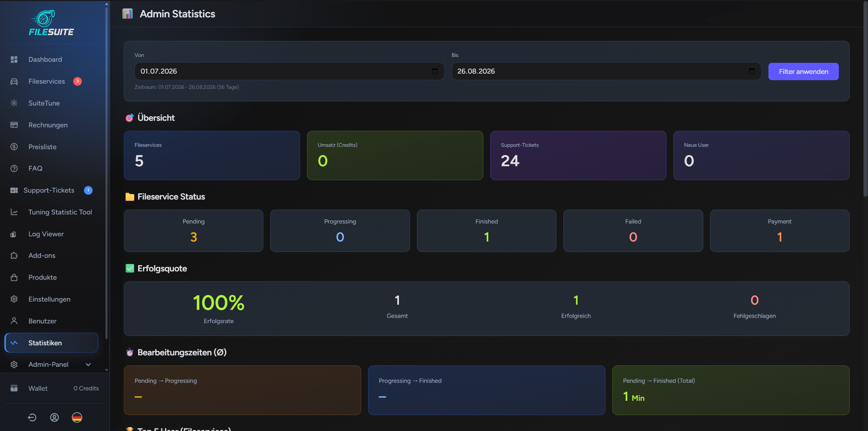Screen dimensions: 868x431
Task: Open Support-Tickets in the sidebar
Action: tap(51, 190)
